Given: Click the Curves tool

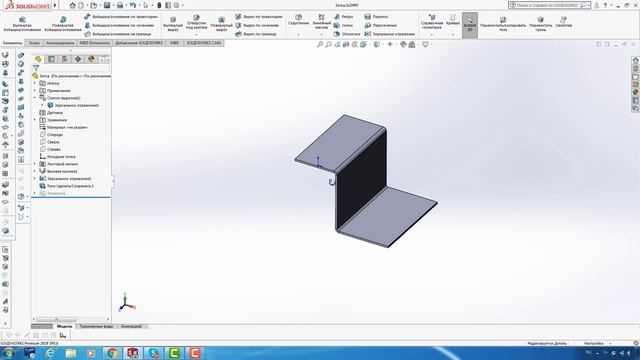Looking at the screenshot, I should coord(453,20).
